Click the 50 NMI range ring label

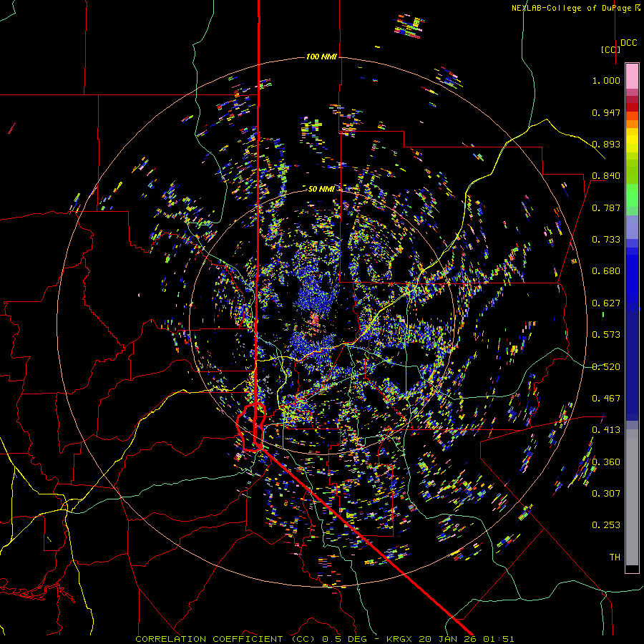click(x=321, y=189)
